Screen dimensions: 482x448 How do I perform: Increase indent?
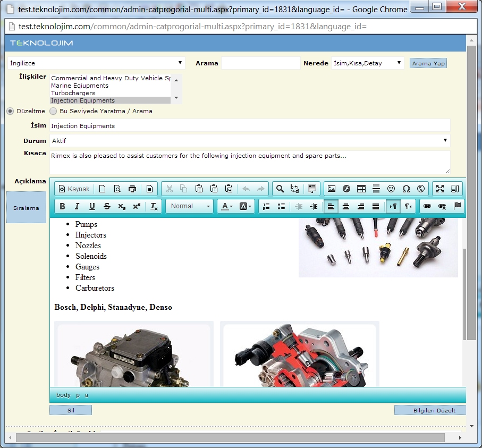(314, 206)
